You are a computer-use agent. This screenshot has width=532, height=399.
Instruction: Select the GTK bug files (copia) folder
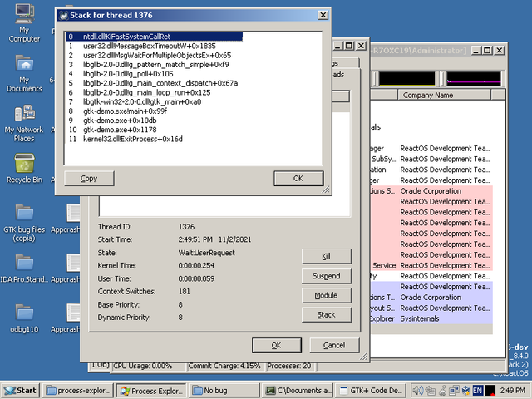[24, 223]
